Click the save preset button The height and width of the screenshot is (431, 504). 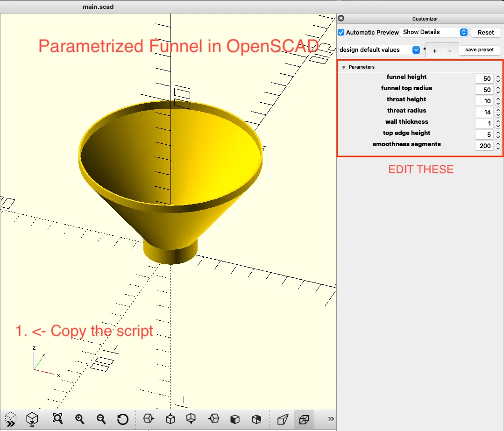(x=479, y=50)
